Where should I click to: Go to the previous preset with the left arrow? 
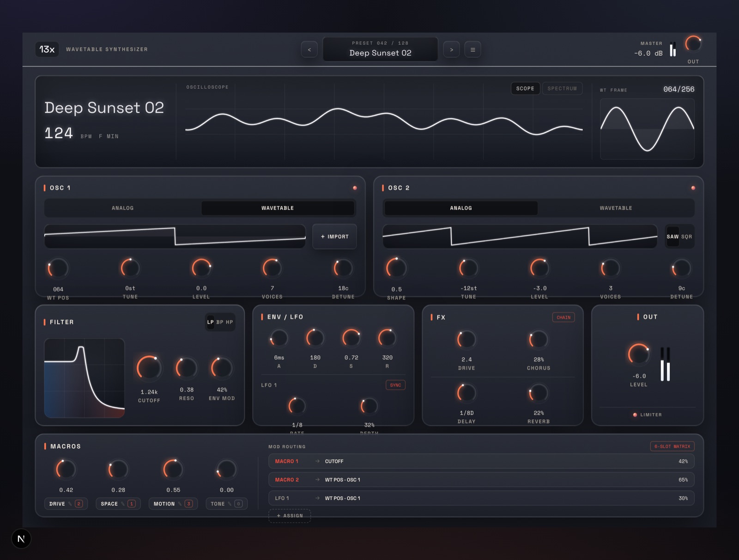pyautogui.click(x=309, y=49)
